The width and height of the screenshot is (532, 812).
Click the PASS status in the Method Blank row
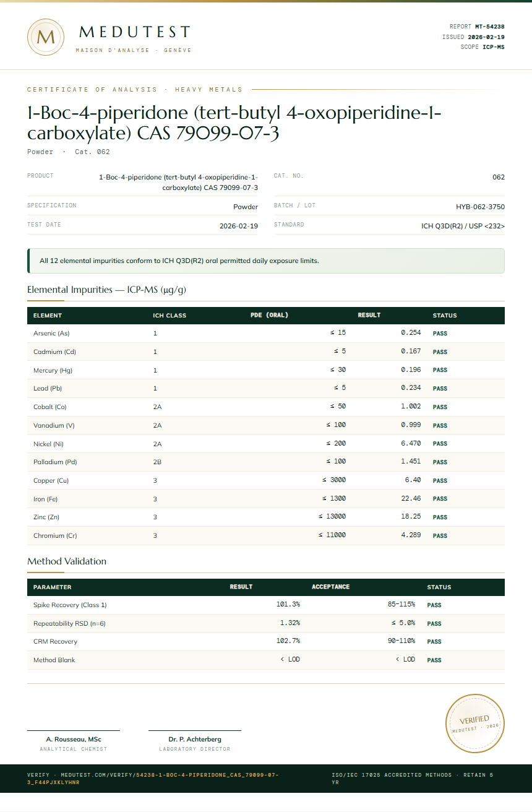434,660
